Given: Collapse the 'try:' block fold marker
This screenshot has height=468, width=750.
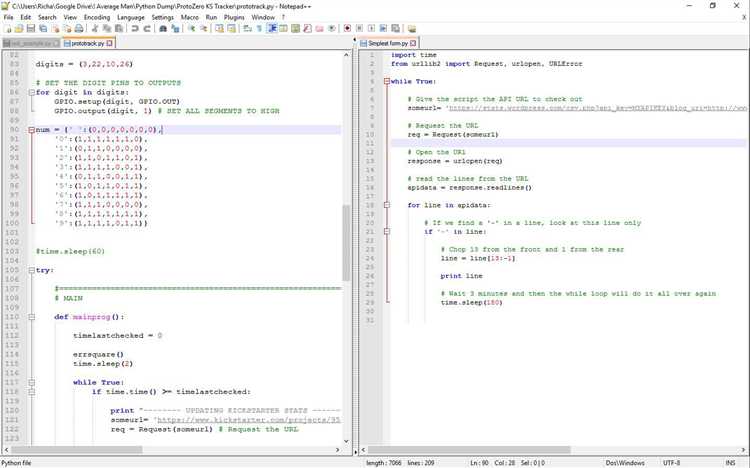Looking at the screenshot, I should click(x=32, y=270).
